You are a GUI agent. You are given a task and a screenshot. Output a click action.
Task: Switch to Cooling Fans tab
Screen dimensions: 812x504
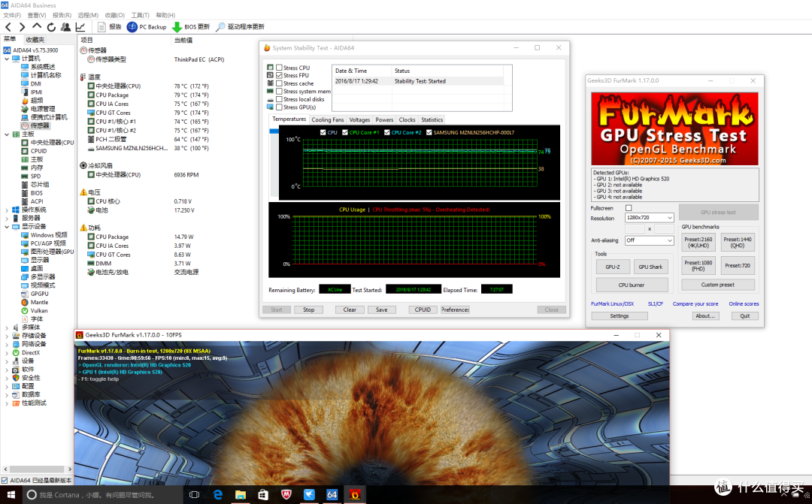(x=327, y=119)
